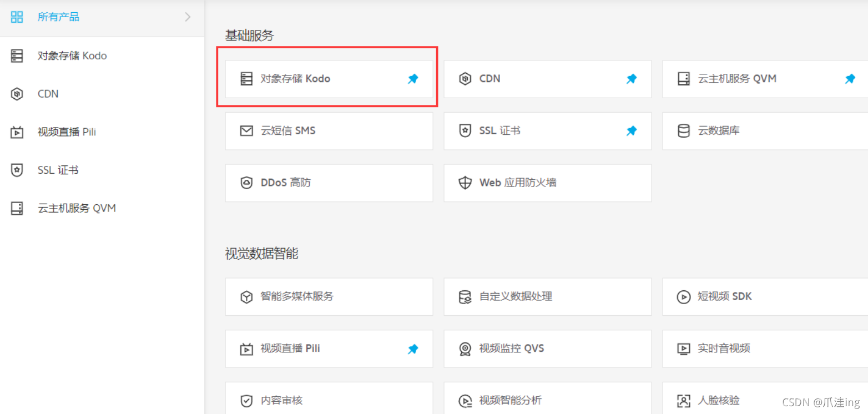Click the analysis icon on 视频智能分析 card
868x414 pixels.
click(465, 401)
